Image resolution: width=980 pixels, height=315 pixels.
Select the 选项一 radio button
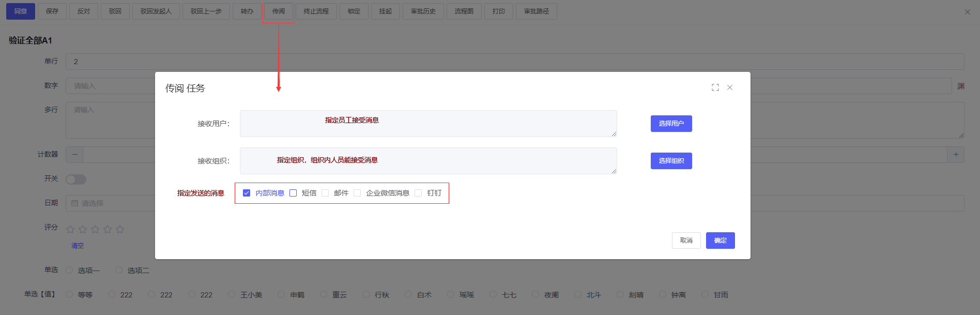pyautogui.click(x=69, y=270)
